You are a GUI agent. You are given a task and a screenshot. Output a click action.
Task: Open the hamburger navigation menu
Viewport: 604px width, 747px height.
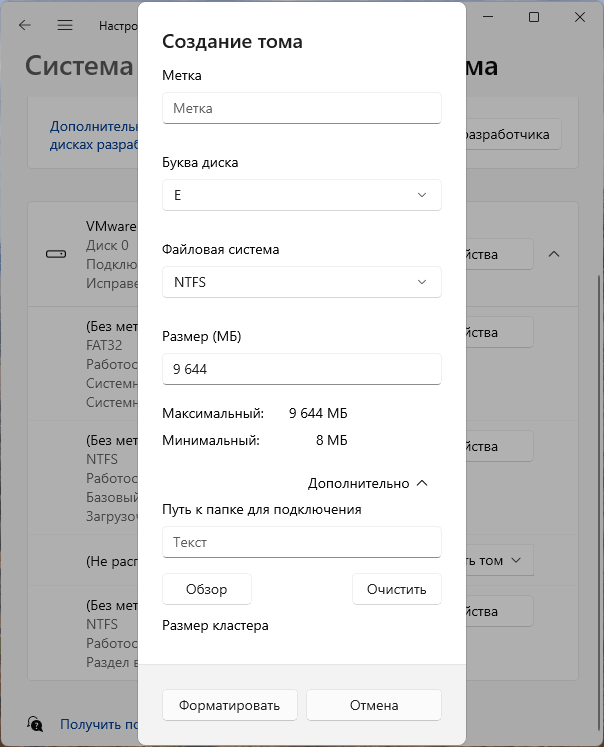pos(65,25)
